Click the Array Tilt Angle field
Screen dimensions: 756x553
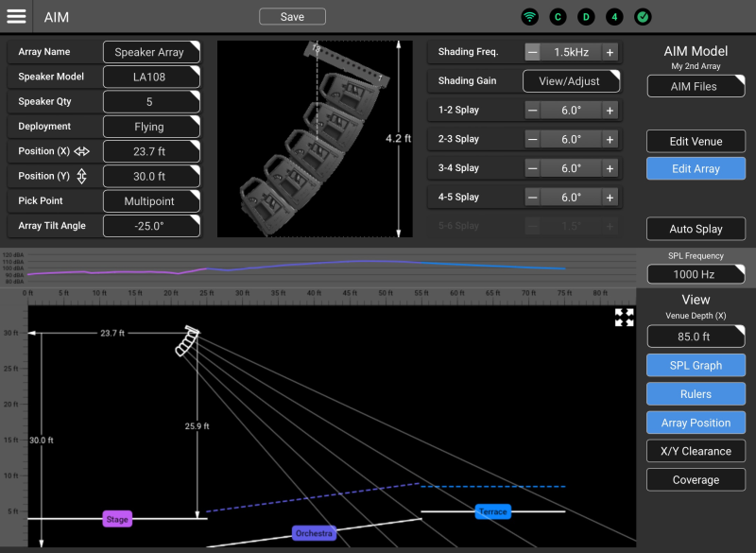pyautogui.click(x=150, y=226)
